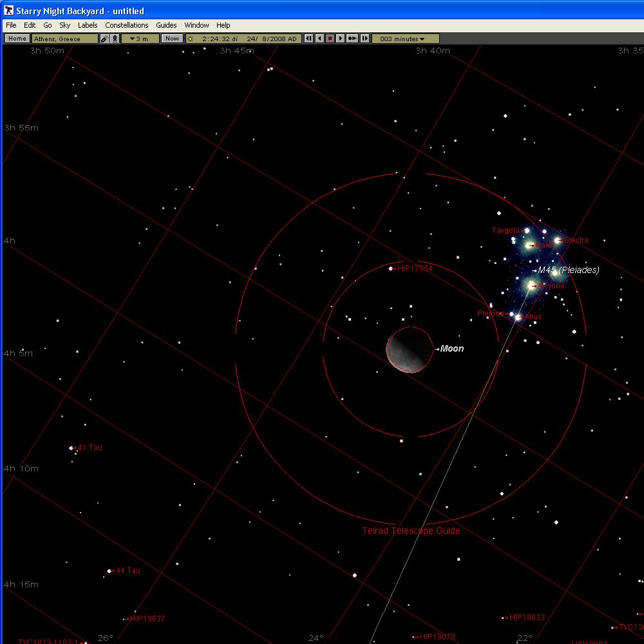This screenshot has height=644, width=644.
Task: Click the Now button to reset time
Action: click(172, 39)
